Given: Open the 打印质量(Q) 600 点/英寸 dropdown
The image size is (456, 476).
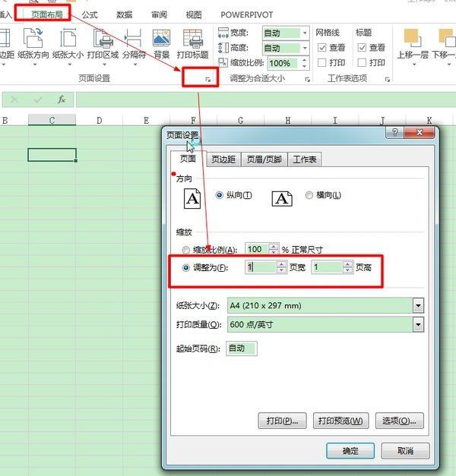Looking at the screenshot, I should [x=418, y=324].
